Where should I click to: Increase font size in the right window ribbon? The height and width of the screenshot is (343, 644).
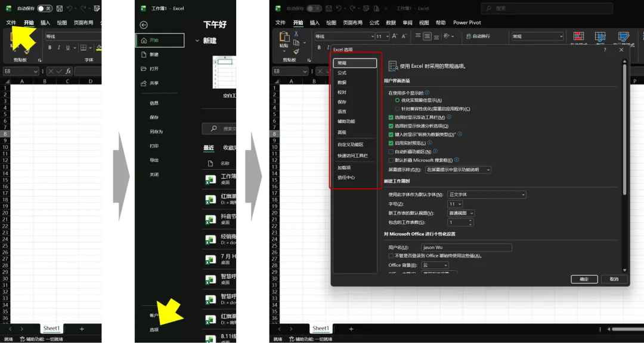[x=395, y=36]
